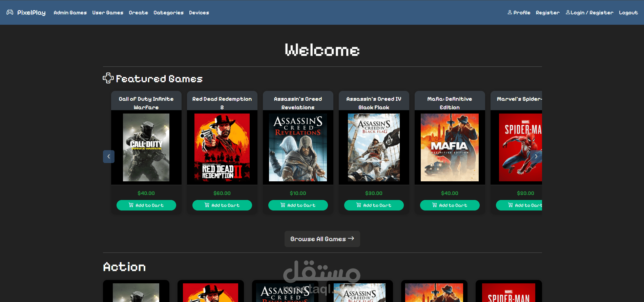Open Call of Duty cover in Action section

(136, 293)
